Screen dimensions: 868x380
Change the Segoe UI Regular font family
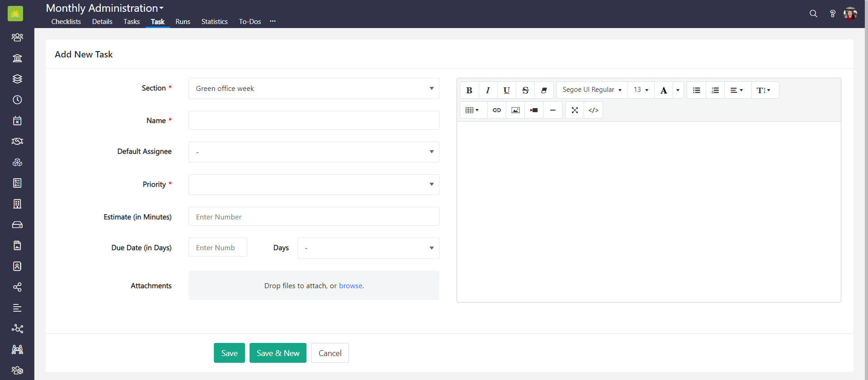tap(591, 90)
